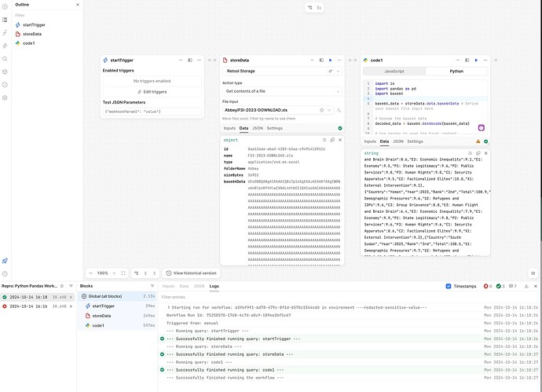Refresh the run history list
The height and width of the screenshot is (392, 542).
tap(62, 286)
